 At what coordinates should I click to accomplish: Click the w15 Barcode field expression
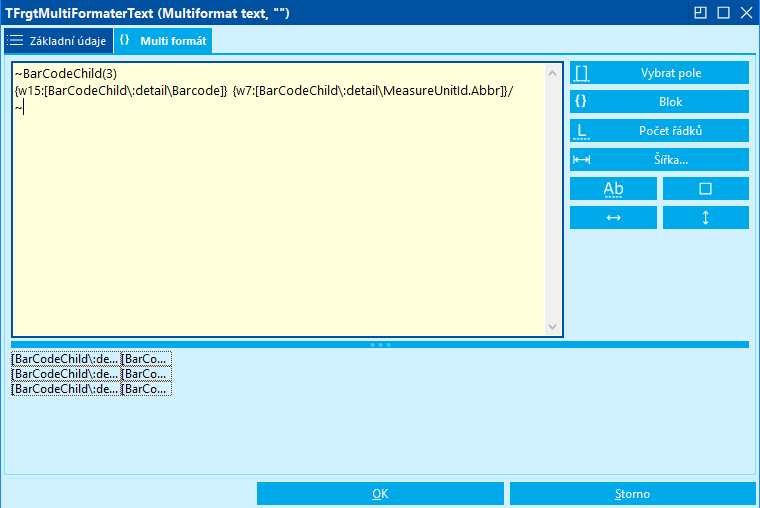click(121, 91)
